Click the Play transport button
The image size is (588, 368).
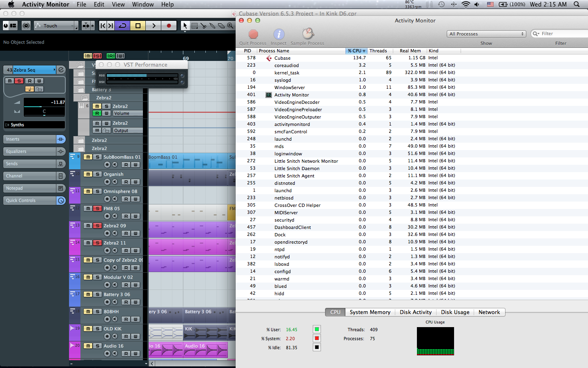pyautogui.click(x=154, y=26)
